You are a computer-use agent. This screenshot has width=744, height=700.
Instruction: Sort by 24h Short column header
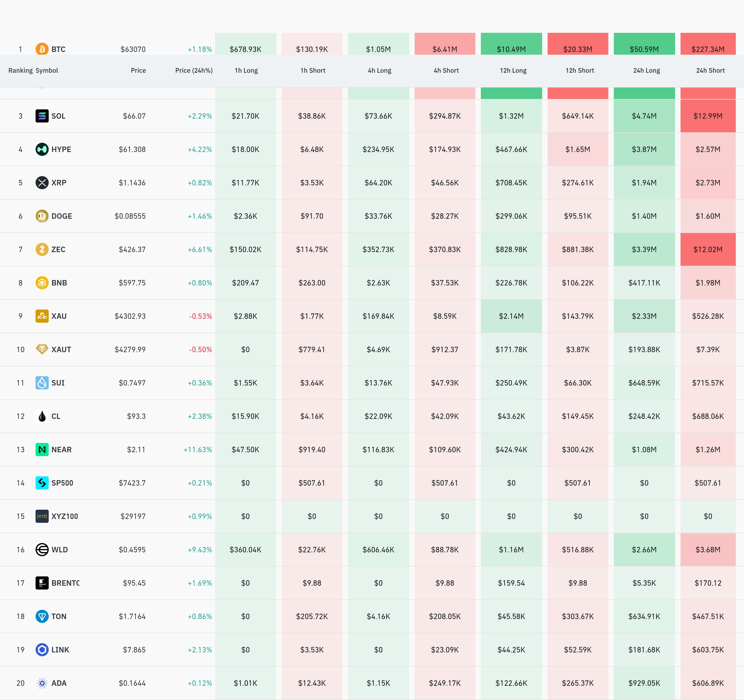click(710, 70)
